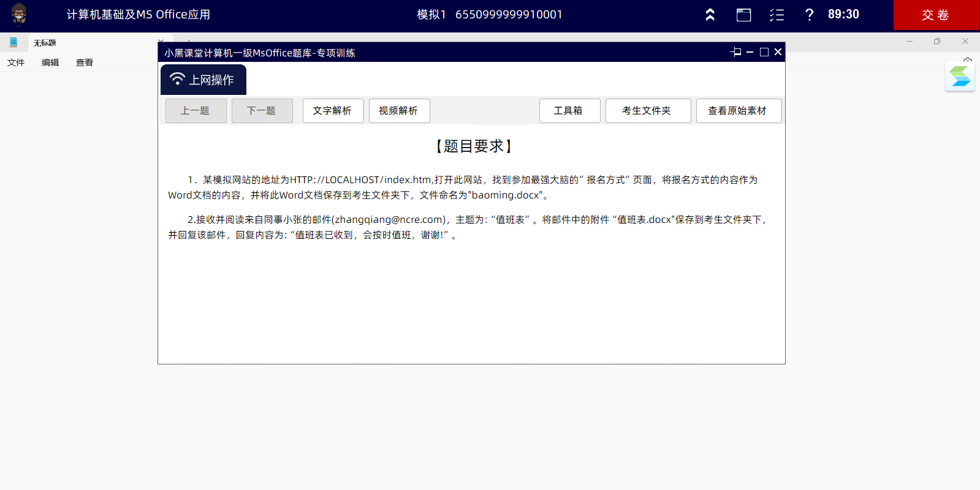
Task: Open the 编辑 menu in Notepad
Action: [50, 62]
